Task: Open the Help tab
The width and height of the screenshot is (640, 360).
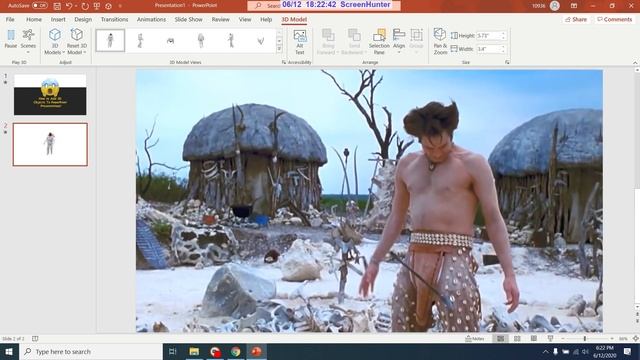Action: pyautogui.click(x=266, y=19)
